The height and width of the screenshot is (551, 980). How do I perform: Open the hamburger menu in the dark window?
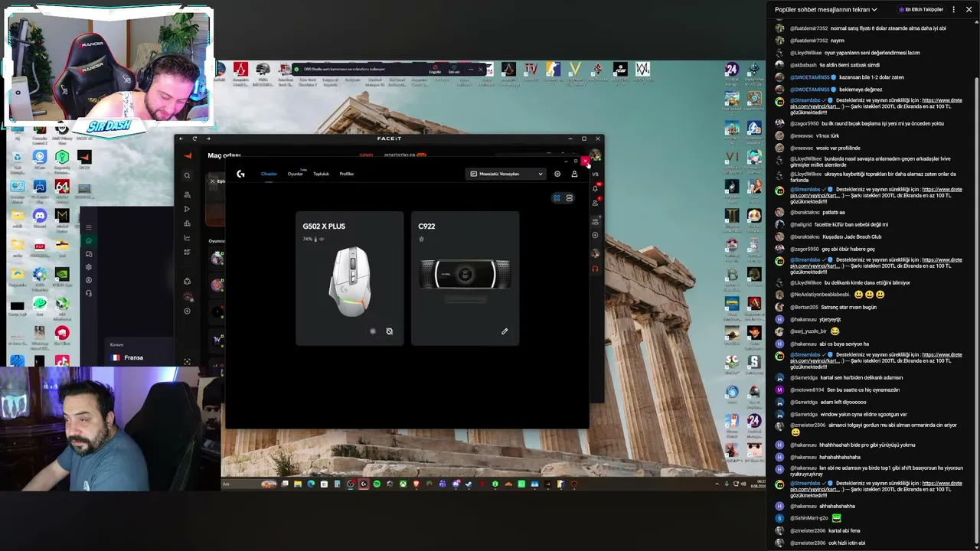89,227
